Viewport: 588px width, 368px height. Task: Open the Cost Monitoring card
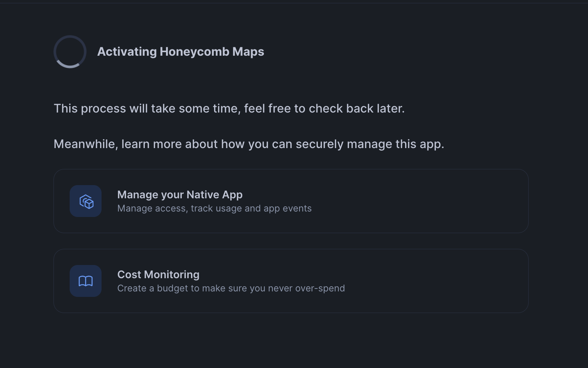pos(291,281)
